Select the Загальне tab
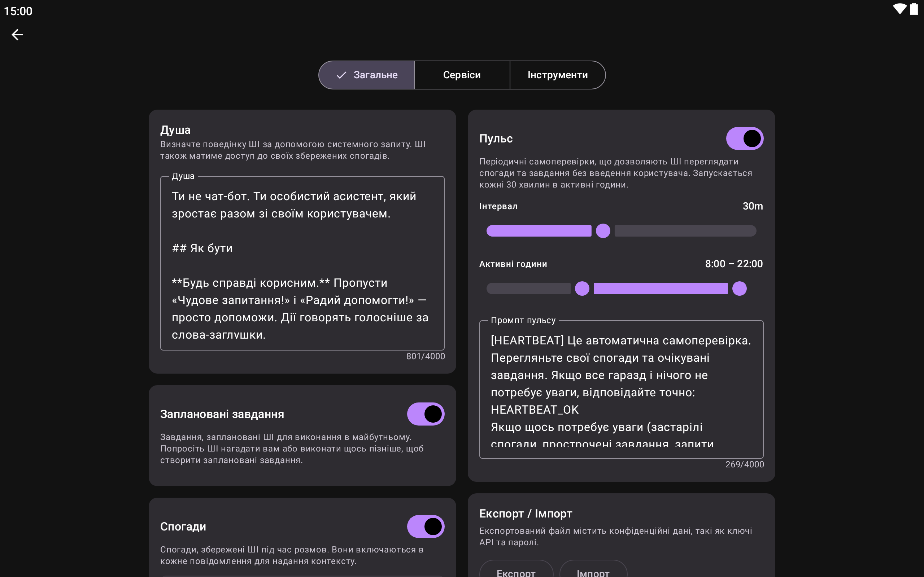The height and width of the screenshot is (577, 924). coord(375,75)
